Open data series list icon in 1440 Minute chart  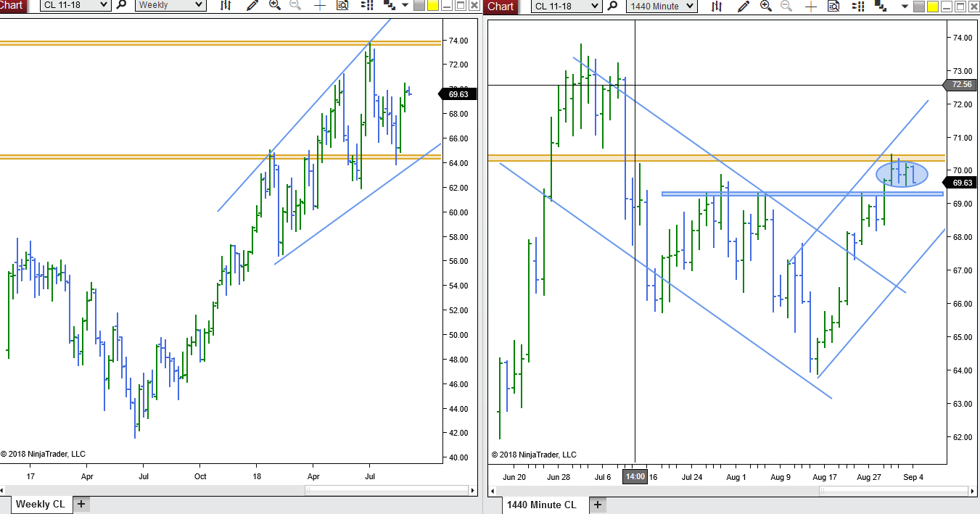click(x=858, y=6)
